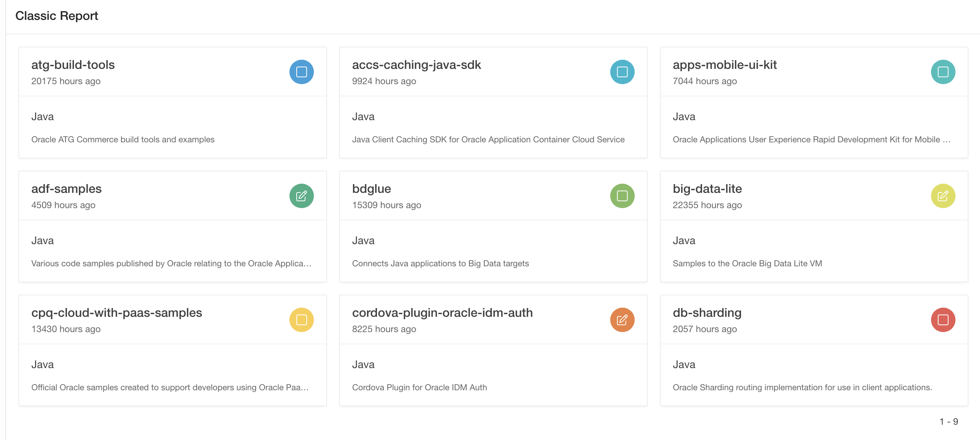
Task: Click the green edit icon on adf-samples card
Action: tap(301, 196)
